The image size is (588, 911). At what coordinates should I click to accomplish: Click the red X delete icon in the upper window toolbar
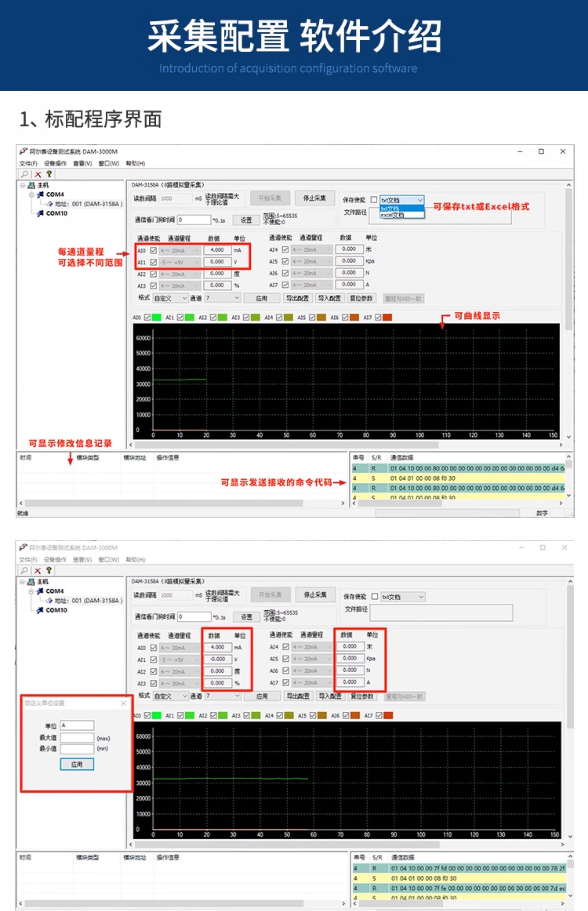tap(38, 174)
